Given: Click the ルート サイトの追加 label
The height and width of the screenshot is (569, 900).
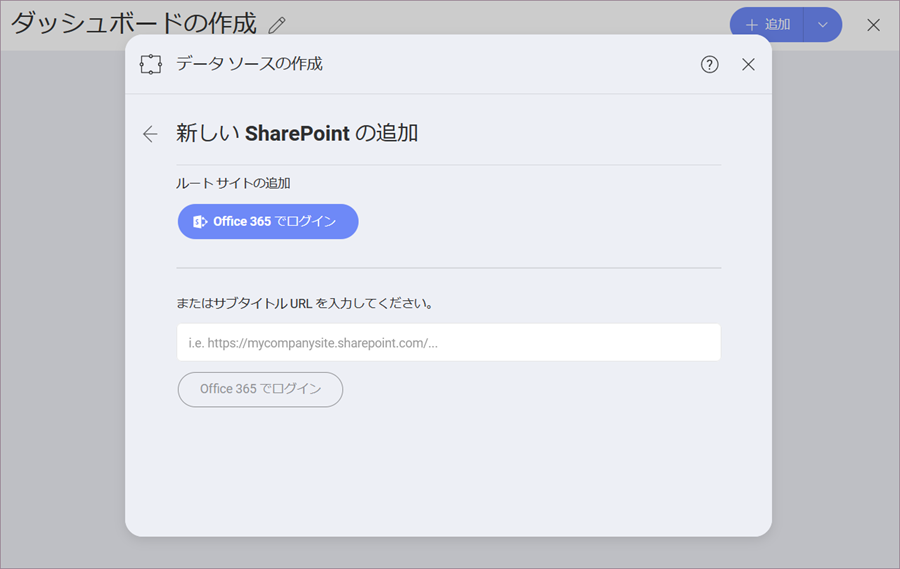Looking at the screenshot, I should (x=233, y=183).
